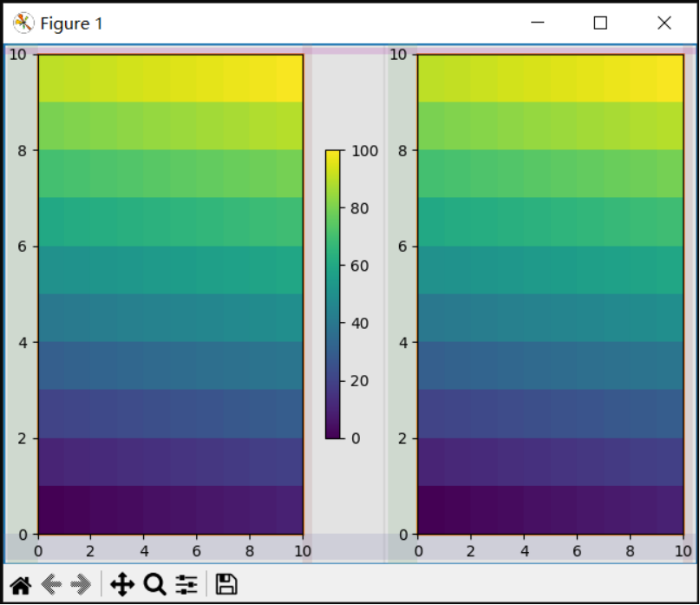Image resolution: width=700 pixels, height=605 pixels.
Task: Click the left heatmap plot area
Action: pyautogui.click(x=171, y=294)
